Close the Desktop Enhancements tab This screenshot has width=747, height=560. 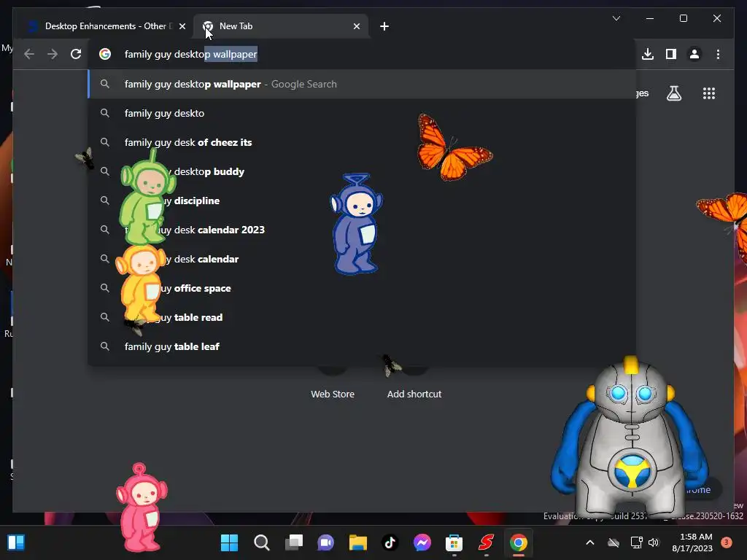point(182,26)
